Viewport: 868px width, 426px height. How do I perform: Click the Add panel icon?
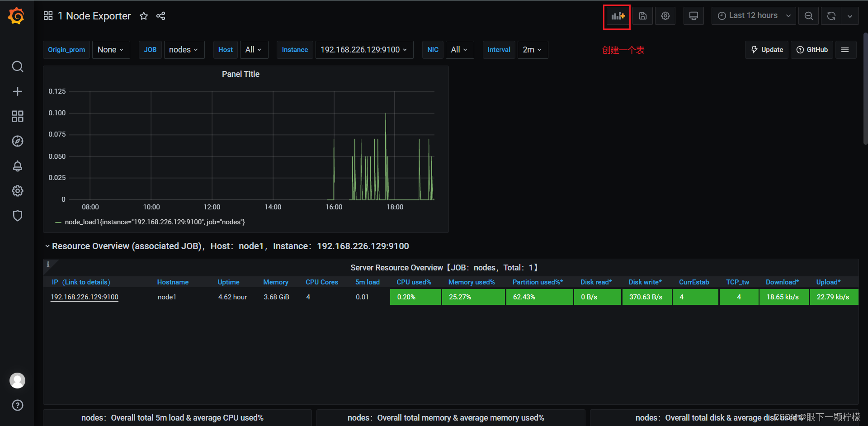(618, 16)
